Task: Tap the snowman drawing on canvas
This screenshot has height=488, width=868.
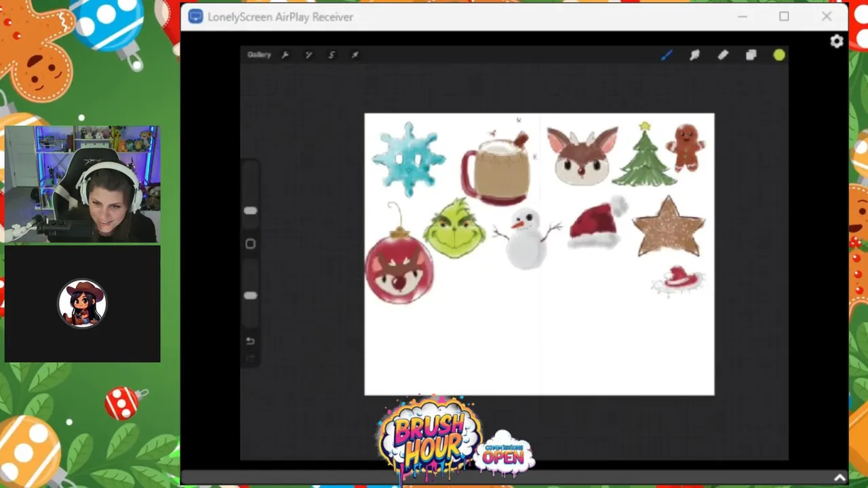Action: 527,237
